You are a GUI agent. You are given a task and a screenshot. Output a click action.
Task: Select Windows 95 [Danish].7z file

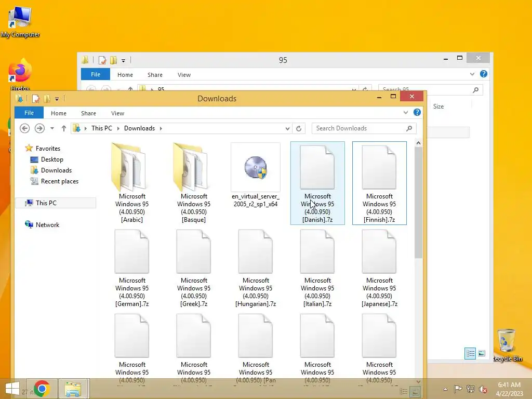click(x=317, y=183)
